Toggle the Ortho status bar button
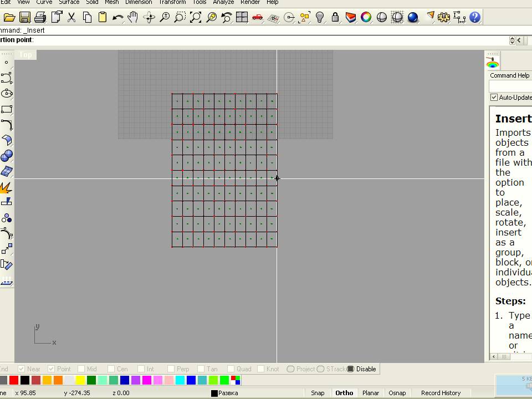532x399 pixels. coord(344,393)
